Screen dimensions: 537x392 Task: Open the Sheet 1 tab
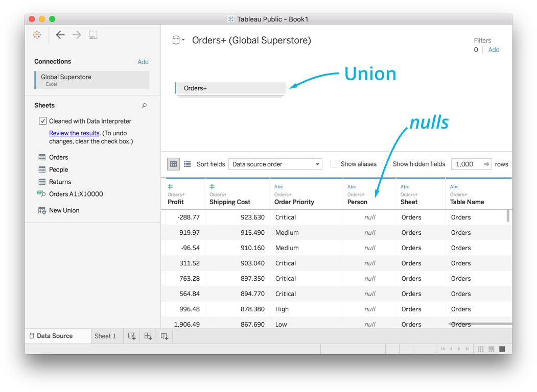click(105, 336)
